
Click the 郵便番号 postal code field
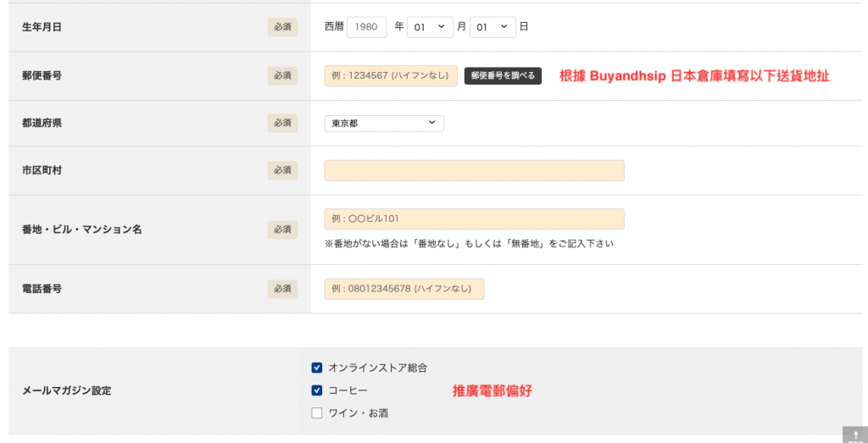point(391,75)
